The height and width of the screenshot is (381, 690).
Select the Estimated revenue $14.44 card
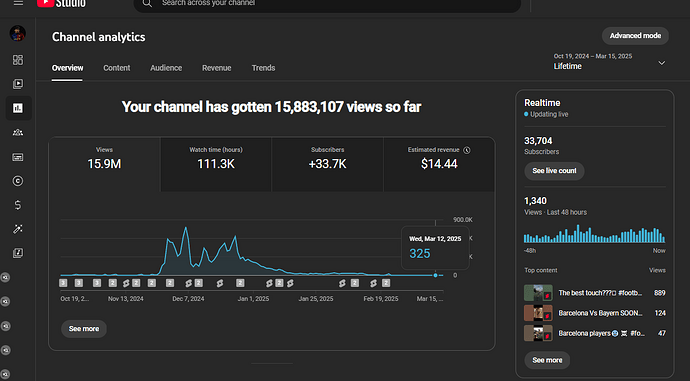coord(439,164)
